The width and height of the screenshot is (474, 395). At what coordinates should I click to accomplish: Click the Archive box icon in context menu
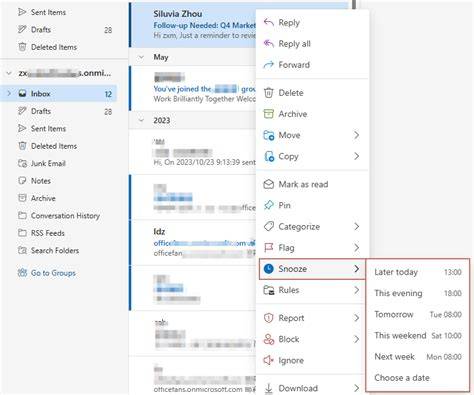point(269,114)
